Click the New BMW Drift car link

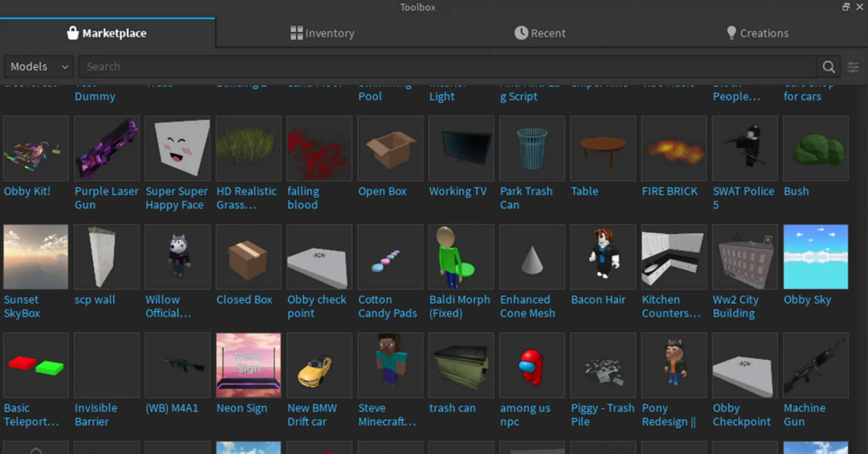coord(312,415)
